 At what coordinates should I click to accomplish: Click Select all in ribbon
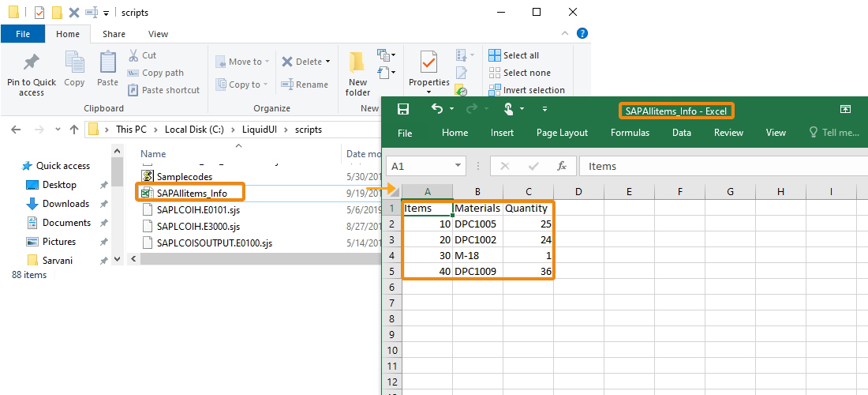(x=514, y=55)
